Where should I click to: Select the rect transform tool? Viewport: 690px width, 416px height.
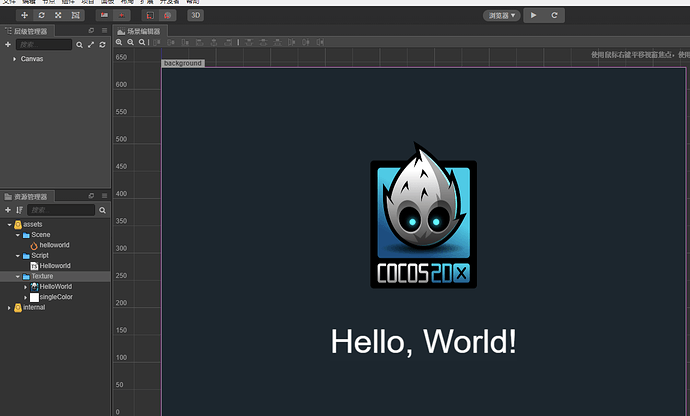pyautogui.click(x=76, y=15)
